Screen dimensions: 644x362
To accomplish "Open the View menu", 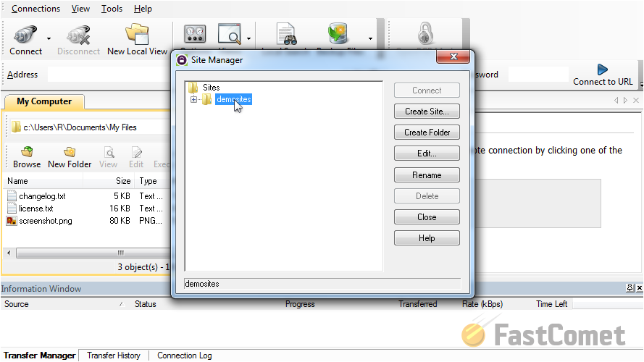I will point(80,9).
